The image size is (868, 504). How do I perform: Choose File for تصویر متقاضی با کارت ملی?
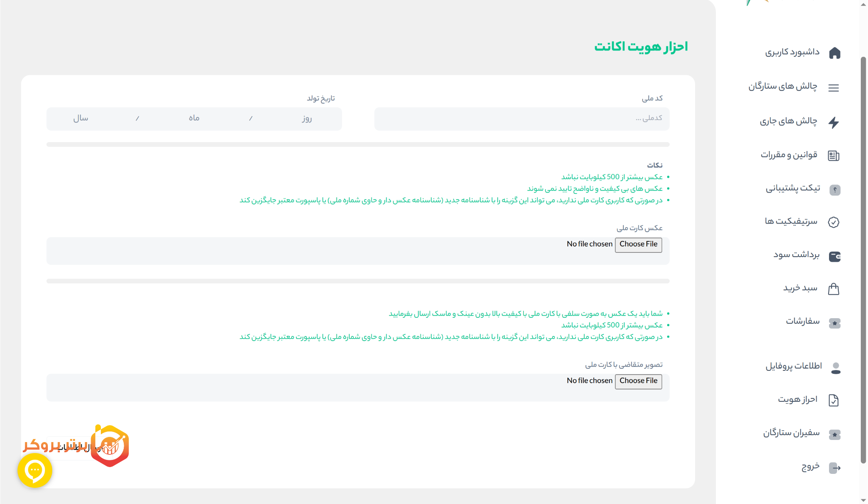coord(638,381)
